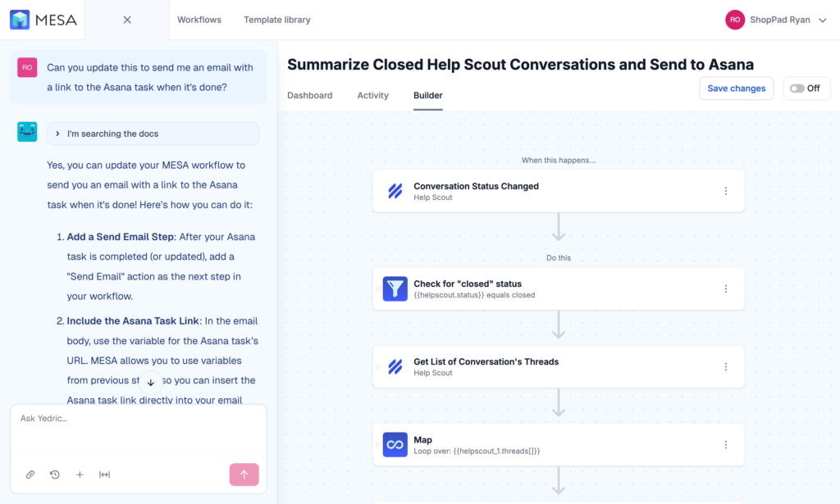Click the plus icon in the chat input toolbar
Viewport: 840px width, 504px height.
pos(80,474)
